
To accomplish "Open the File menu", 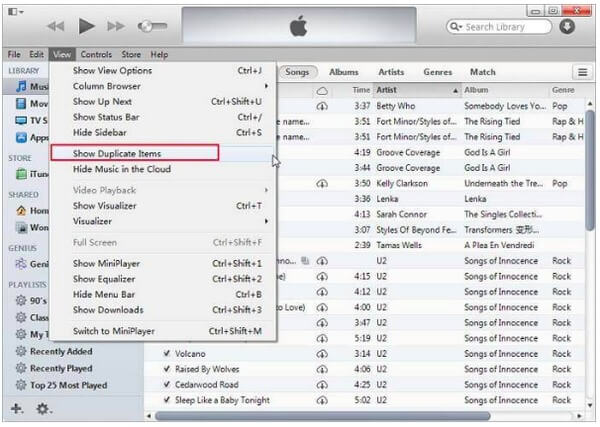I will 14,55.
